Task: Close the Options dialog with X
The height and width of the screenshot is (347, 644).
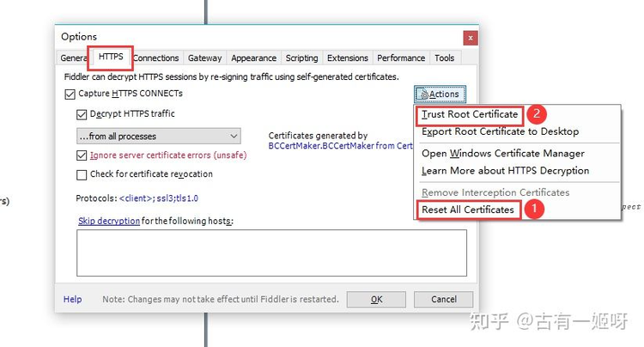Action: (471, 38)
